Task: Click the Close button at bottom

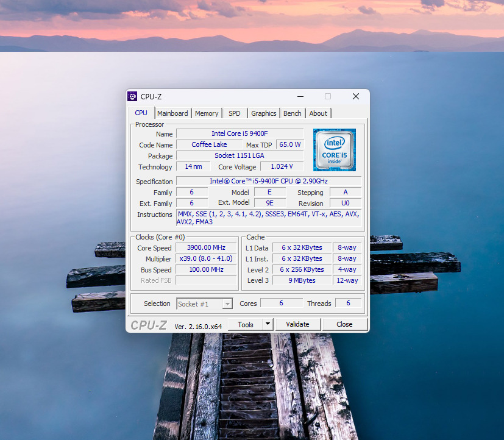Action: [x=344, y=324]
